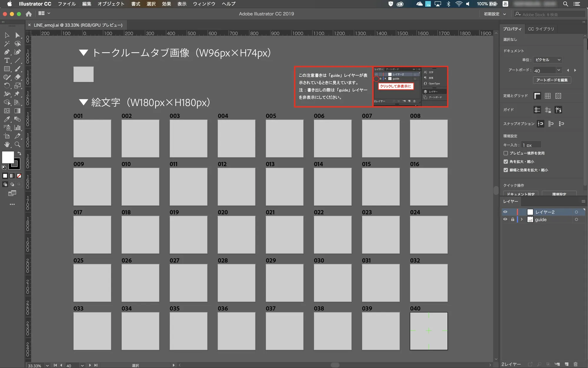Select the Eyedropper tool
Viewport: 588px width, 368px height.
(x=7, y=119)
